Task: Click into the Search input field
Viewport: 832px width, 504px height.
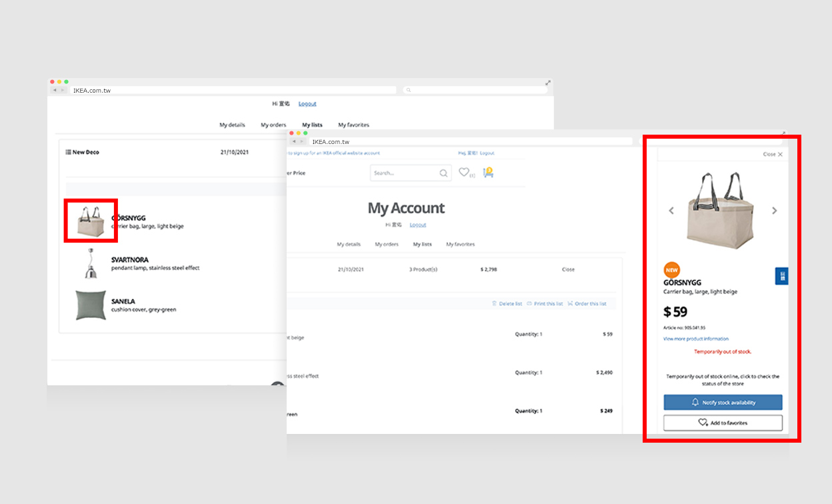Action: tap(403, 173)
